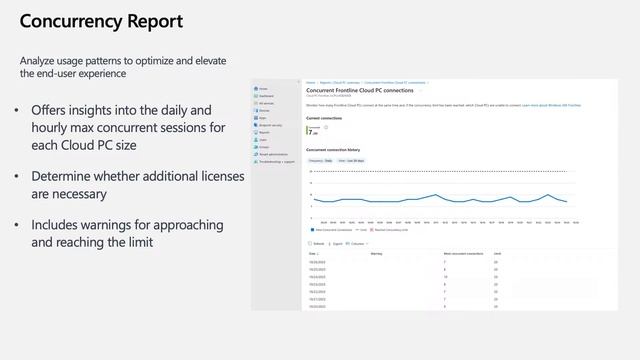Open the Learn more about Windows 365 Frontline link
The image size is (640, 360).
[x=551, y=105]
